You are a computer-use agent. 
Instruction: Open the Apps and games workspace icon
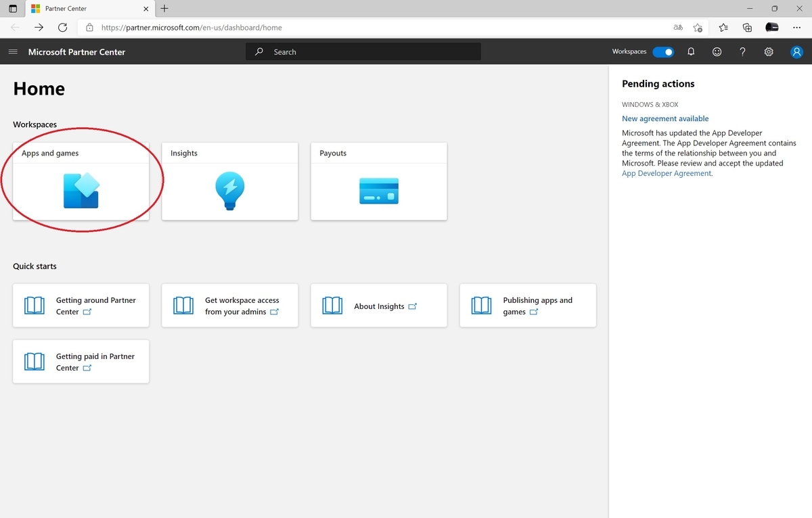tap(81, 191)
